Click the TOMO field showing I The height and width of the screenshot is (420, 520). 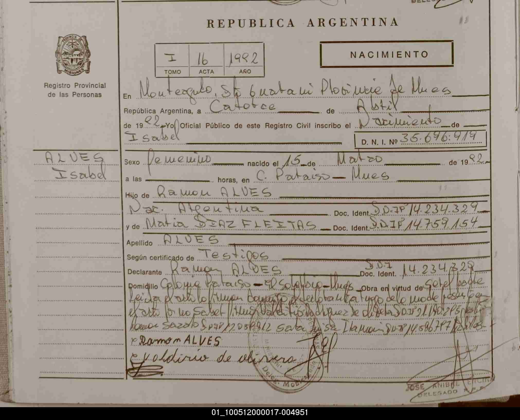pyautogui.click(x=172, y=60)
